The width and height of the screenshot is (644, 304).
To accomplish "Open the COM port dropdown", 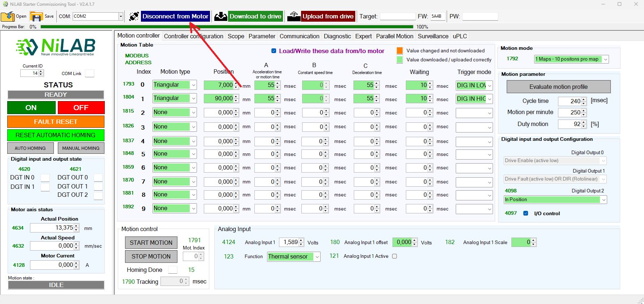I will click(121, 16).
